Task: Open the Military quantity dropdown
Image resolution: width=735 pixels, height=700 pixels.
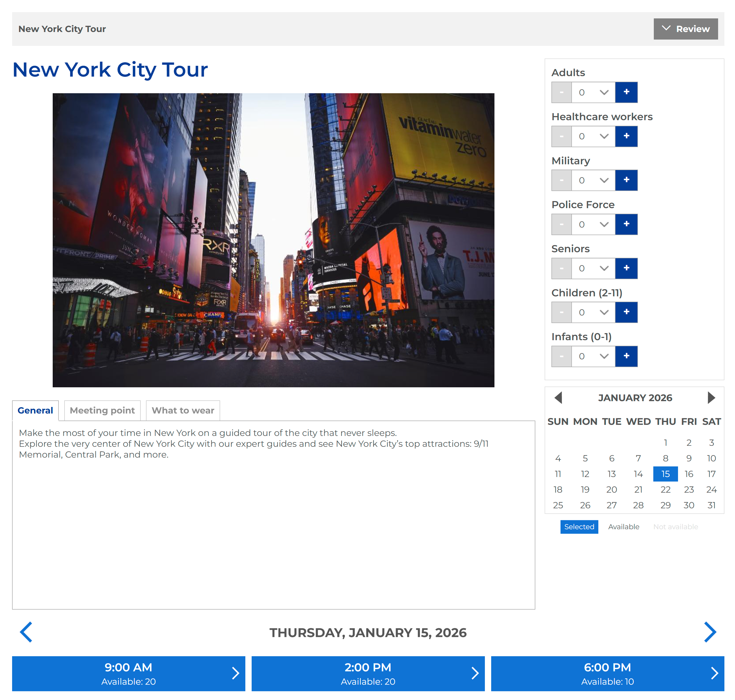Action: [593, 180]
